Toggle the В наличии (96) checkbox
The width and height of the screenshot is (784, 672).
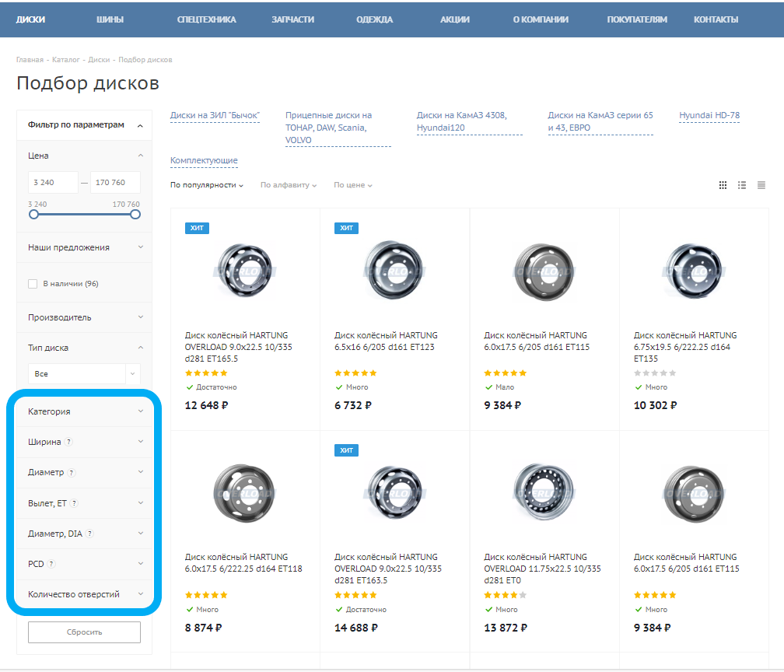[33, 284]
